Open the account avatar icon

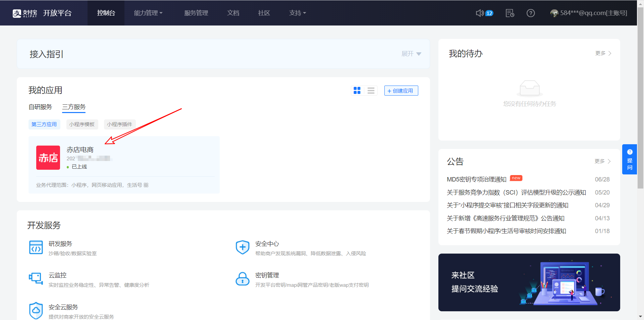554,13
